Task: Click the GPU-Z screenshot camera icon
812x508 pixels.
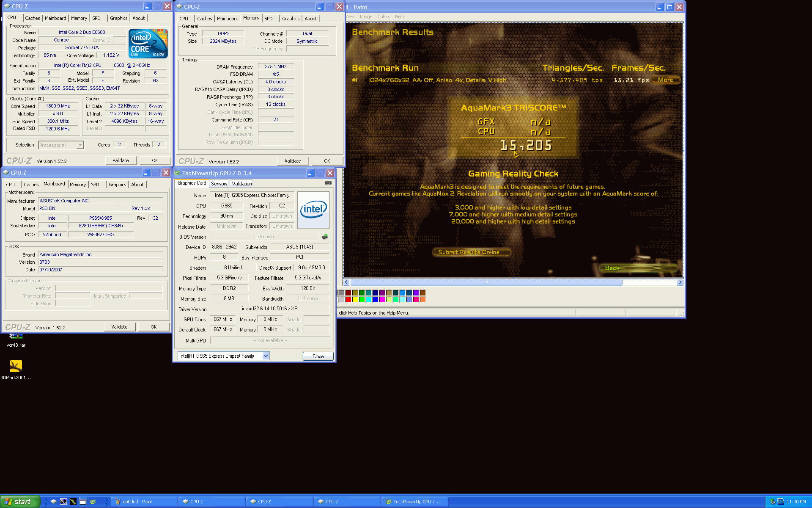Action: point(328,183)
